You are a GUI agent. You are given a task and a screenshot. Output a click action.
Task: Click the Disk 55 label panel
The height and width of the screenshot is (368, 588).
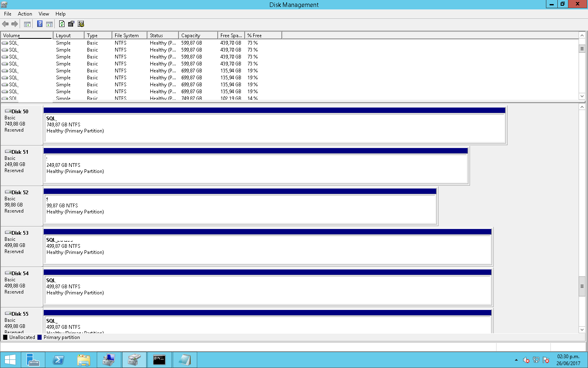click(22, 321)
